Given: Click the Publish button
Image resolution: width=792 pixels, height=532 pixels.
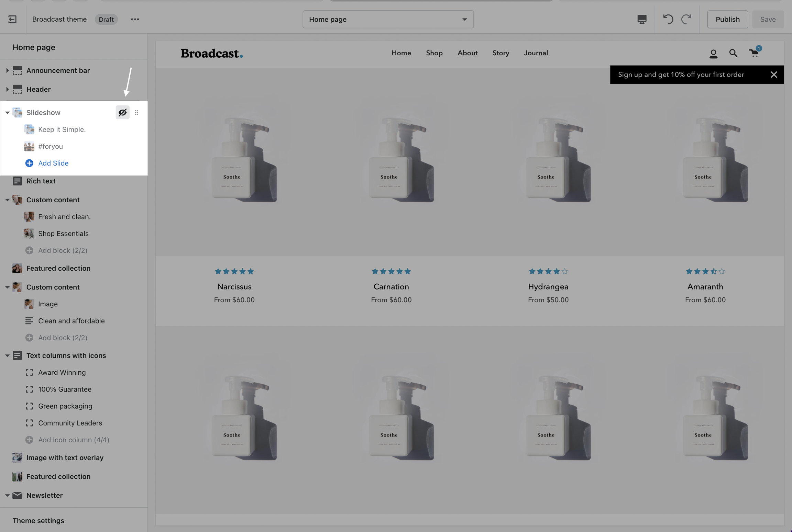Looking at the screenshot, I should (x=727, y=19).
